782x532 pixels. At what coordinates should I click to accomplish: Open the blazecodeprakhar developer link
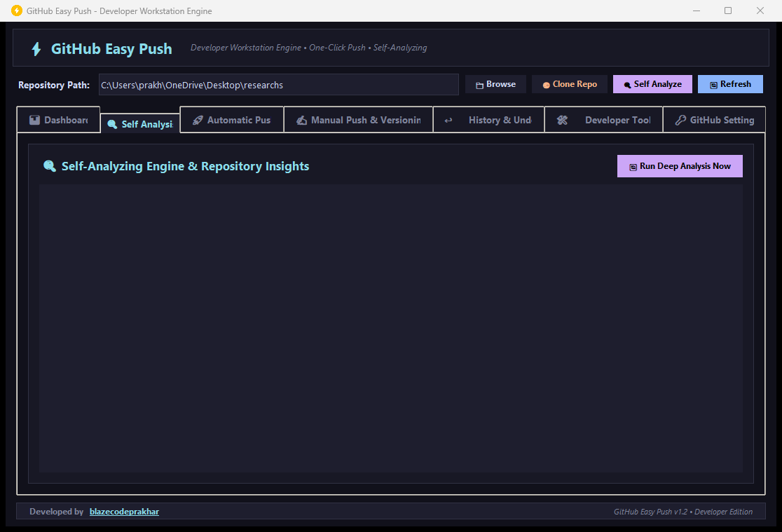[x=124, y=512]
